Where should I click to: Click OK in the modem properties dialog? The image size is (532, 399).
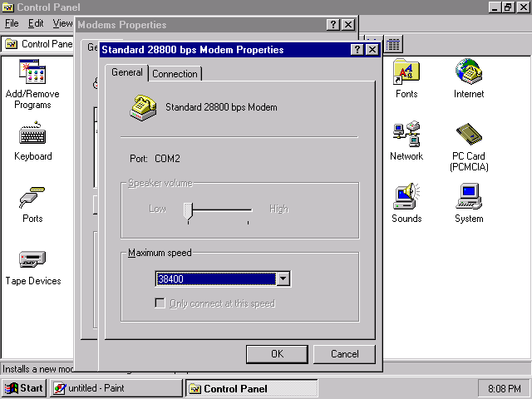click(x=277, y=354)
